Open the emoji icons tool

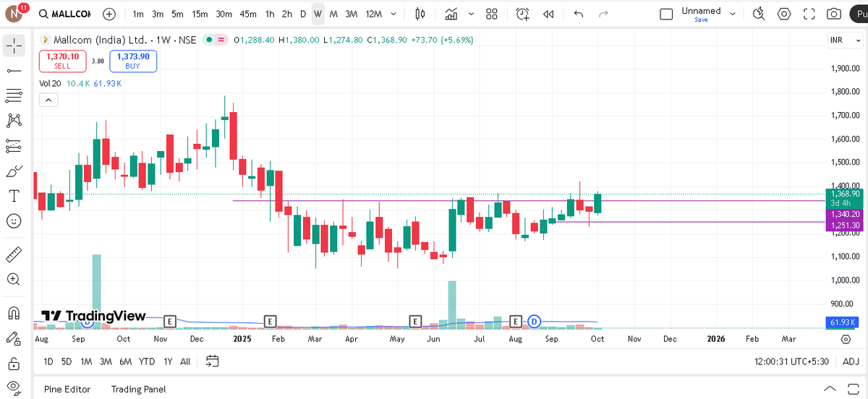(x=13, y=220)
